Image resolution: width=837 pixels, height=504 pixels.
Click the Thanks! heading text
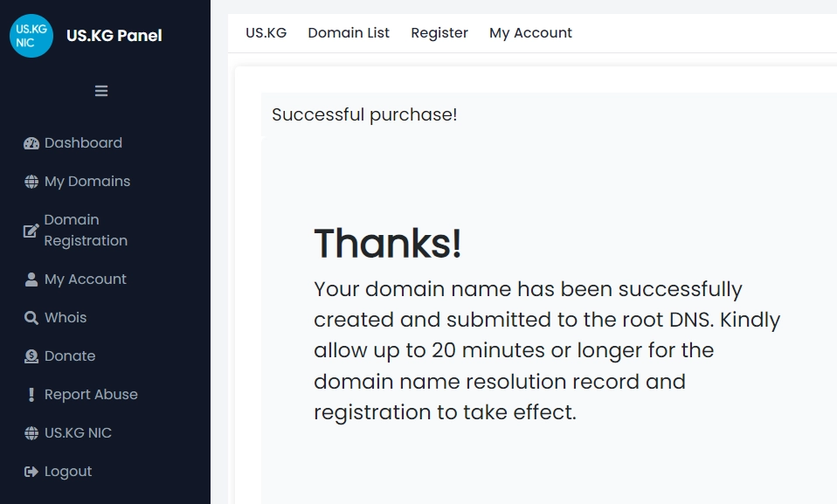tap(387, 244)
